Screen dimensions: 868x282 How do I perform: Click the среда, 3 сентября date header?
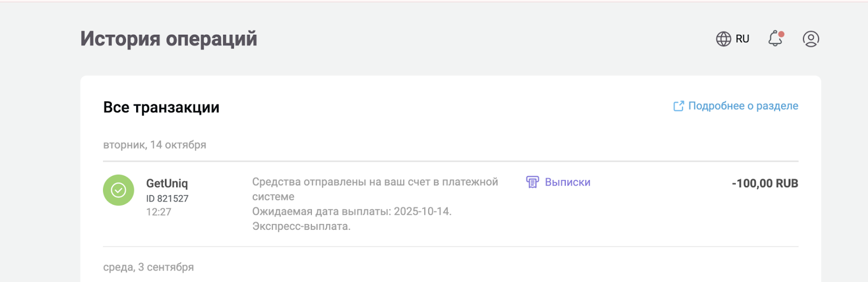tap(148, 267)
